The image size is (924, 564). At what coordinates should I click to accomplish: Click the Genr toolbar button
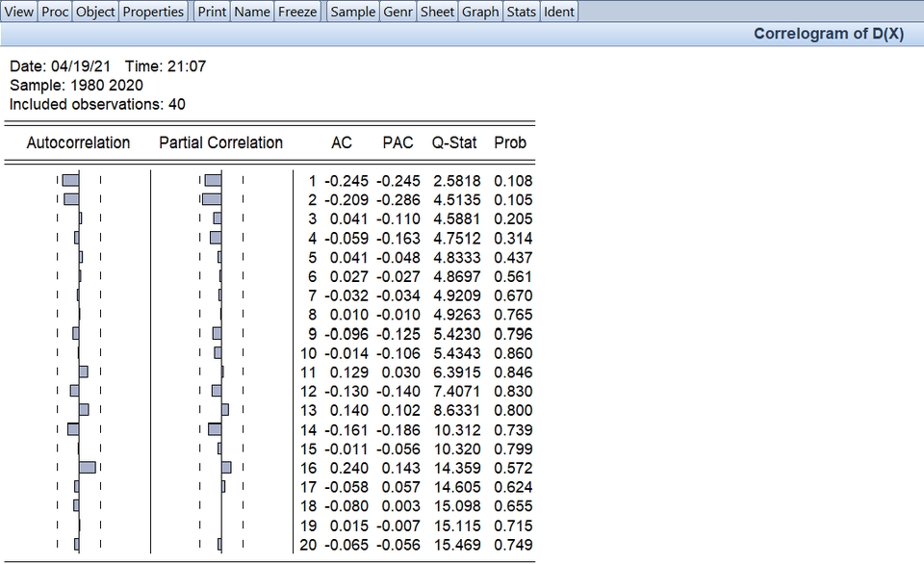pos(398,12)
